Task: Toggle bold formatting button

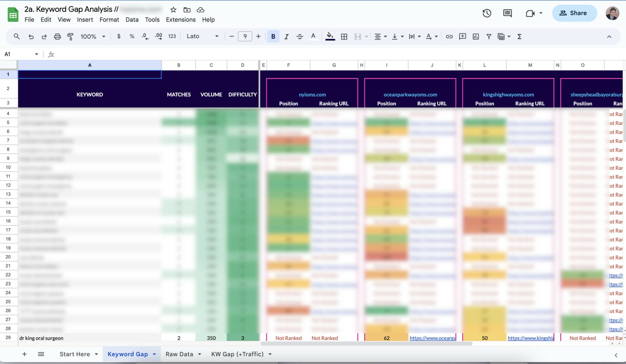Action: [x=273, y=36]
